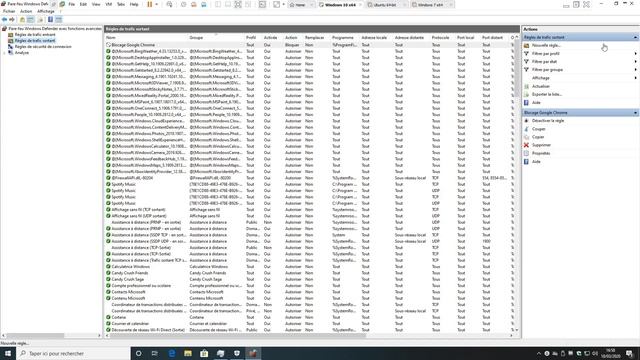Click the up-one-level folder toolbar icon
The width and height of the screenshot is (640, 360).
click(x=22, y=20)
